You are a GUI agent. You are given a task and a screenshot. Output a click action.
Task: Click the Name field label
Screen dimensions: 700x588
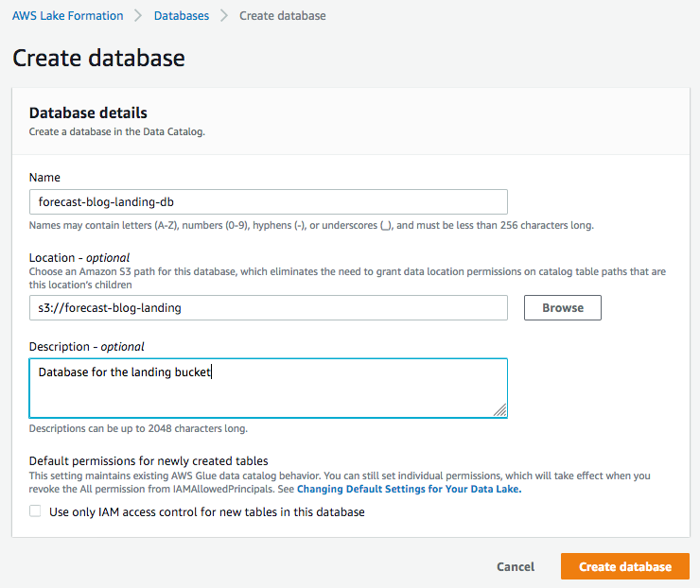[44, 177]
